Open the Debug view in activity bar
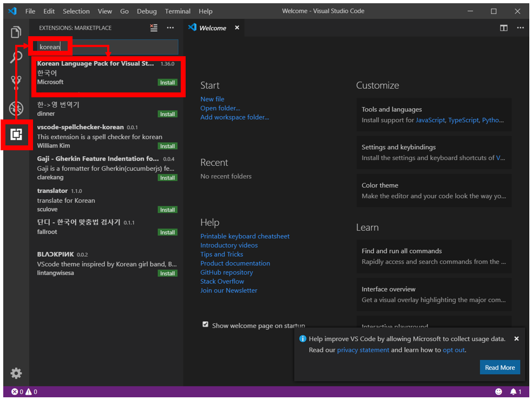The width and height of the screenshot is (532, 400). point(16,109)
